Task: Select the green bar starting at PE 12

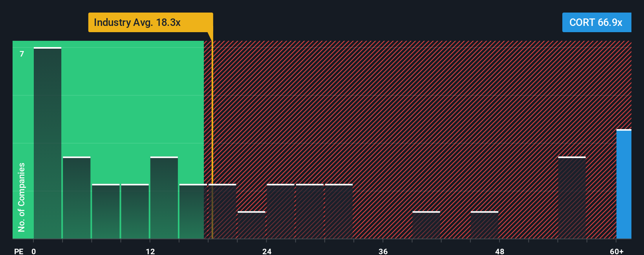Action: tap(164, 198)
